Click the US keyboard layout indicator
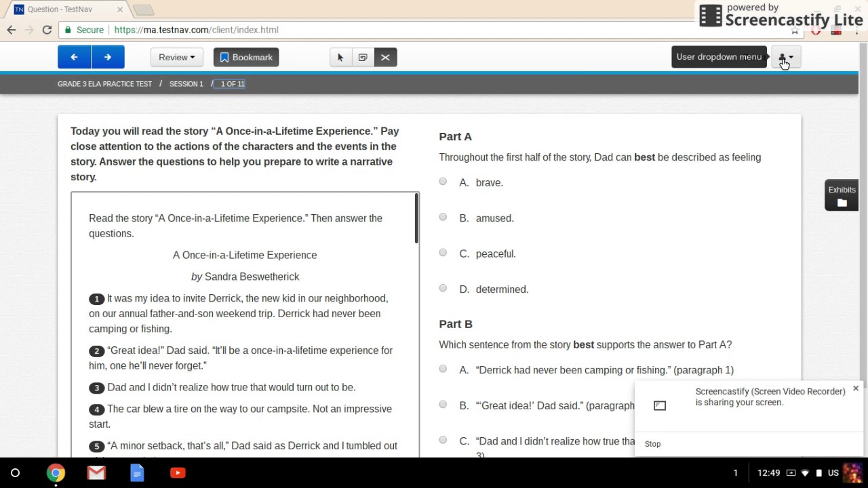The width and height of the screenshot is (868, 488). tap(833, 473)
